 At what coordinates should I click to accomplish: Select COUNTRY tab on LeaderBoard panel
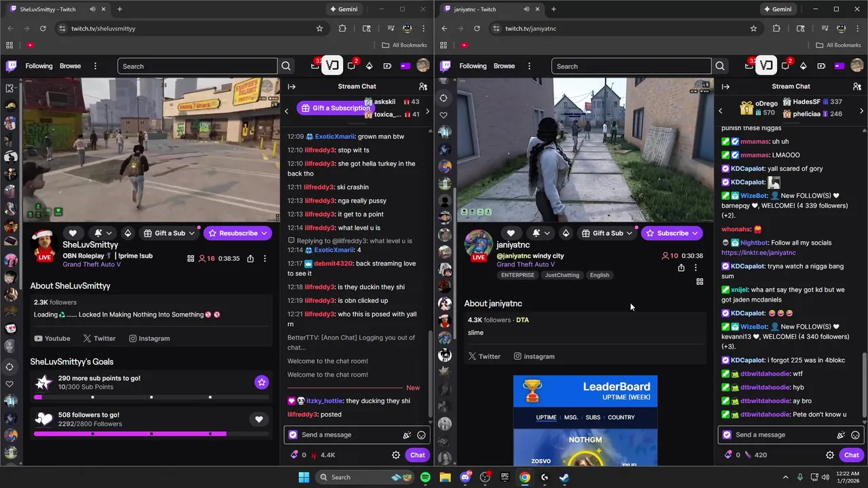(621, 418)
